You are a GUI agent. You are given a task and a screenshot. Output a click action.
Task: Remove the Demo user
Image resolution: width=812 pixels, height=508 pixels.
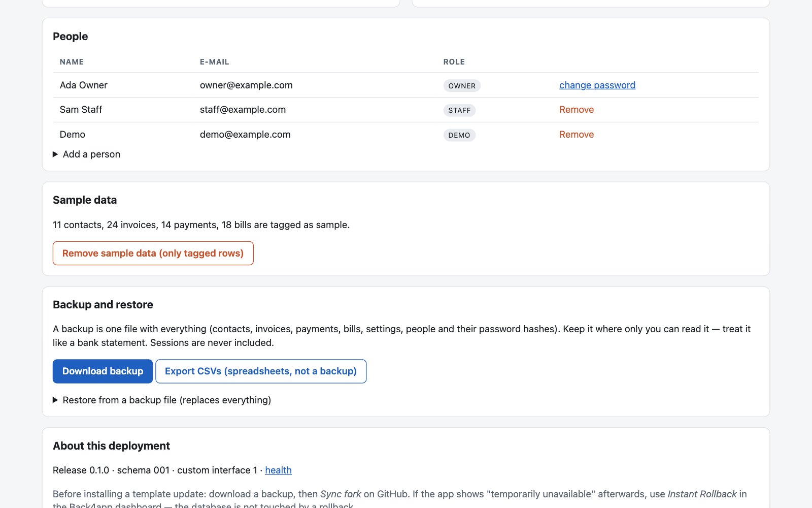coord(577,134)
